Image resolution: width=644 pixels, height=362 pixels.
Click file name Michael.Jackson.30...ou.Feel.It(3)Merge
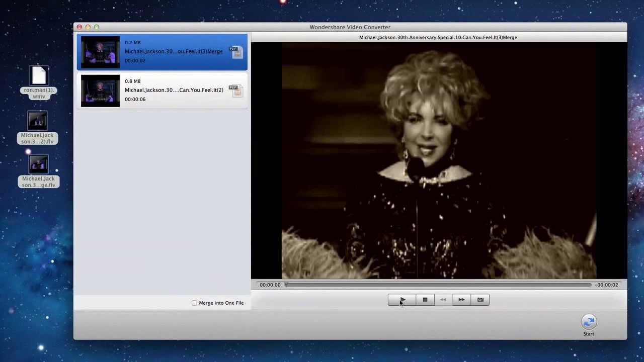(x=174, y=51)
